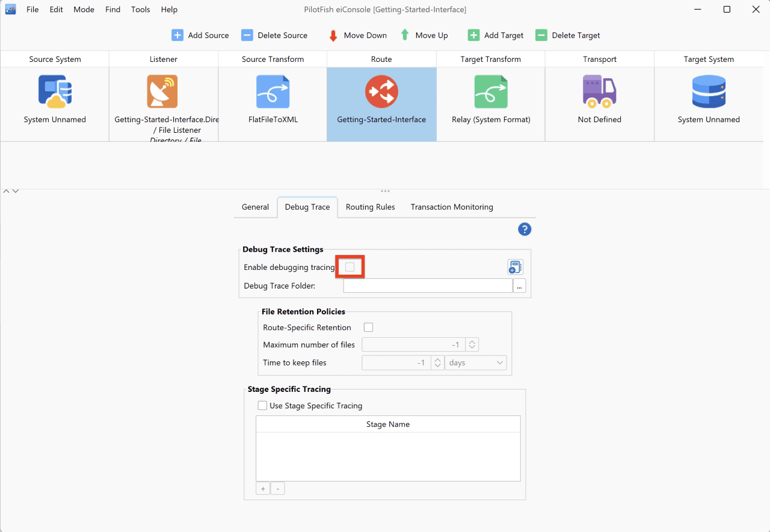This screenshot has width=770, height=532.
Task: Click the Delete Source minus icon
Action: click(x=247, y=35)
